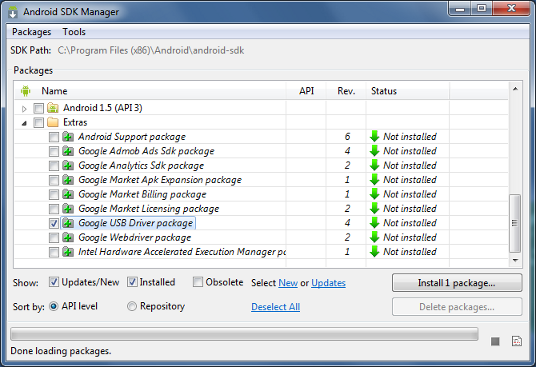Select the Google Webdriver package row text
The width and height of the screenshot is (536, 367).
(x=135, y=237)
